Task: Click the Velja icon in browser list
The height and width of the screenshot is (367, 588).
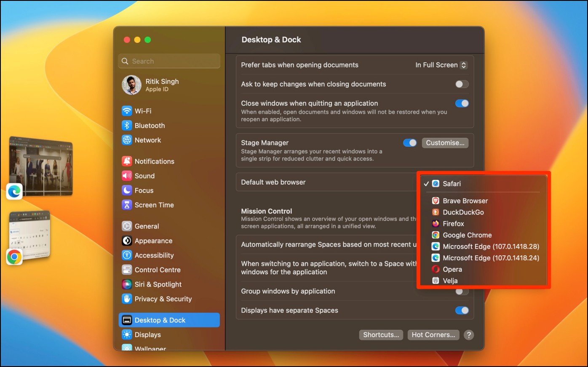Action: [436, 281]
